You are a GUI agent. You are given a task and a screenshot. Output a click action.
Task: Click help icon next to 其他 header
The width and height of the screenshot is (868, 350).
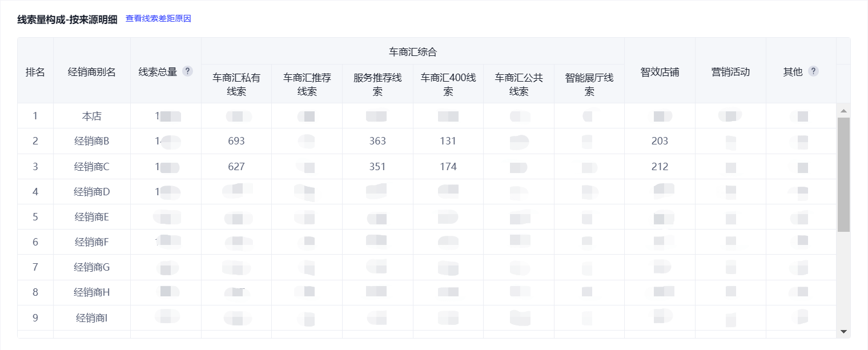[813, 71]
